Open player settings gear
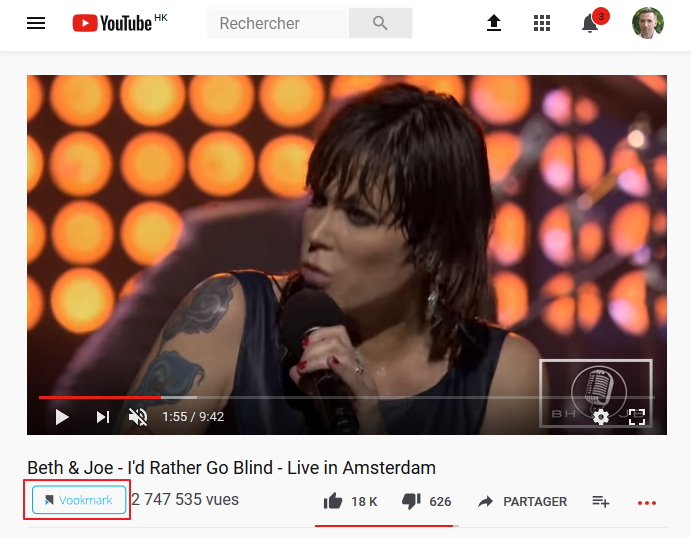Screen dimensions: 691x538 (601, 416)
